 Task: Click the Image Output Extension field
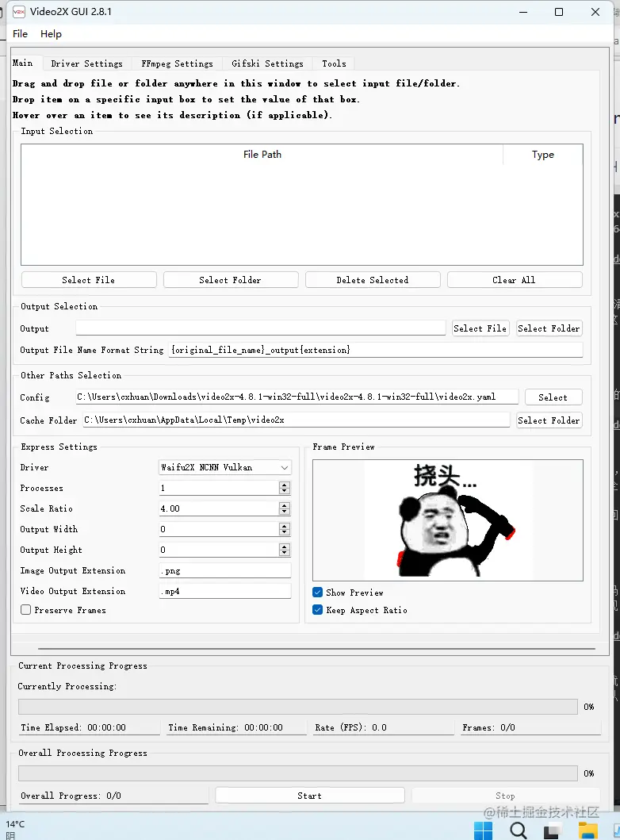[x=225, y=570]
